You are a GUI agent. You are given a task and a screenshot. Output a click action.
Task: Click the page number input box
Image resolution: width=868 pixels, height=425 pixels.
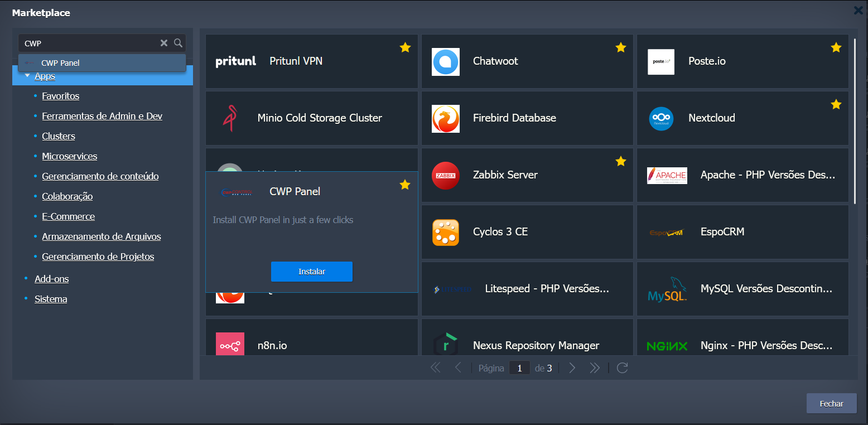[519, 368]
